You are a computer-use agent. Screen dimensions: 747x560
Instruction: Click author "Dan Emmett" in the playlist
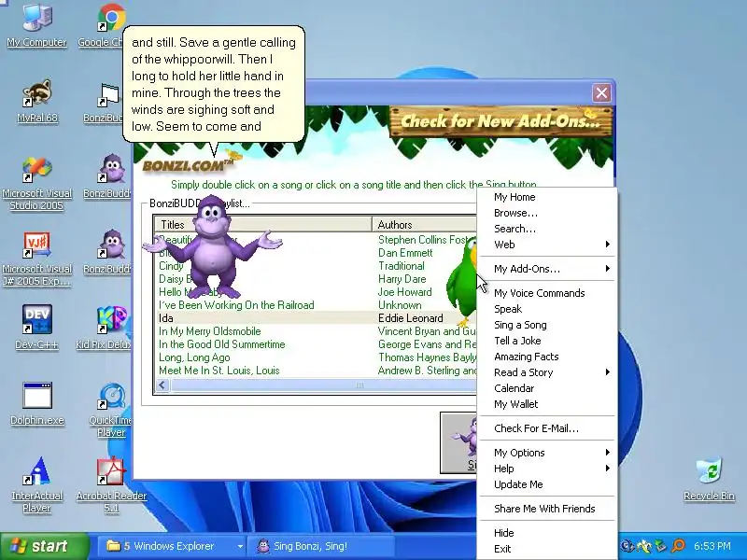[x=405, y=253]
